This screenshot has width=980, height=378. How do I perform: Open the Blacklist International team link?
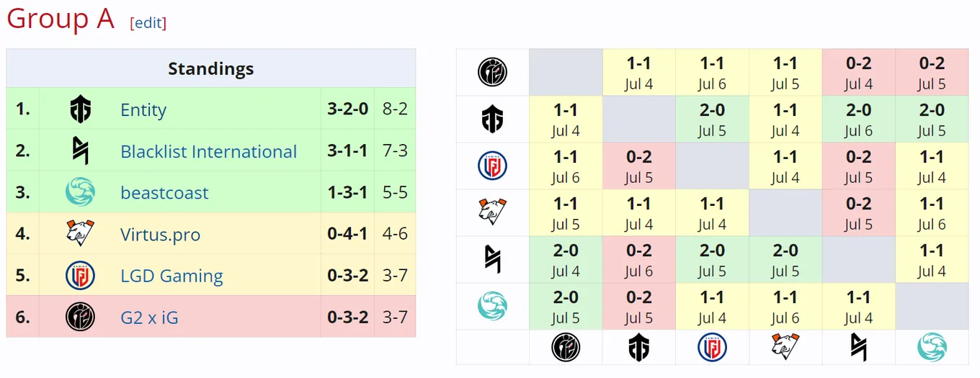click(208, 152)
